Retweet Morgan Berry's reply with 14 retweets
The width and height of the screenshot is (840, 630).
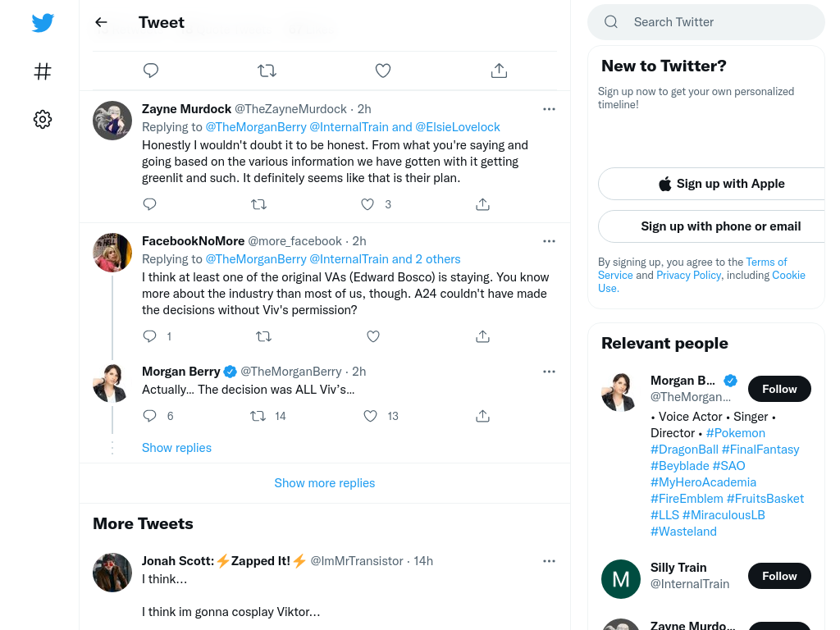tap(258, 416)
